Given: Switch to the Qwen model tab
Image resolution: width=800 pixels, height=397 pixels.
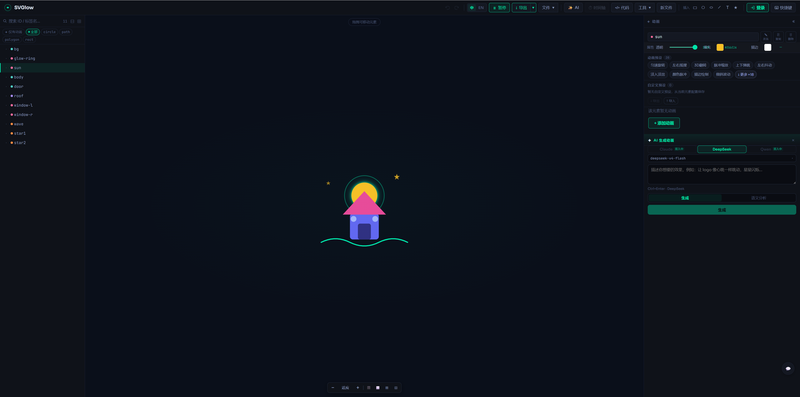Looking at the screenshot, I should click(x=771, y=149).
